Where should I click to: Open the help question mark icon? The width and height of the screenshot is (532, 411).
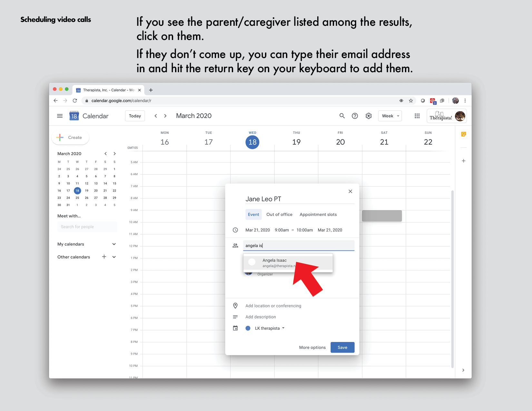point(355,116)
